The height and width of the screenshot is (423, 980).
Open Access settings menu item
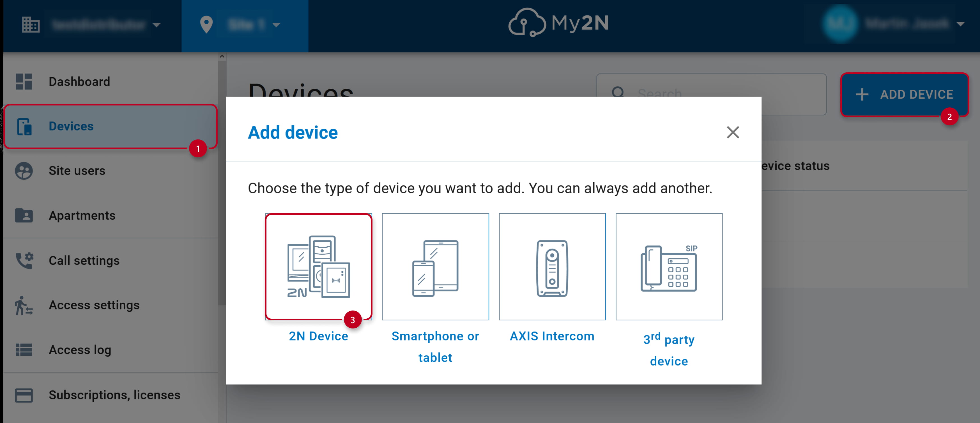point(110,305)
